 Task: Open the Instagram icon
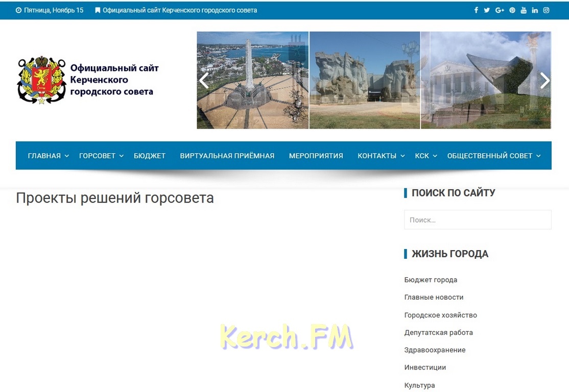click(546, 10)
